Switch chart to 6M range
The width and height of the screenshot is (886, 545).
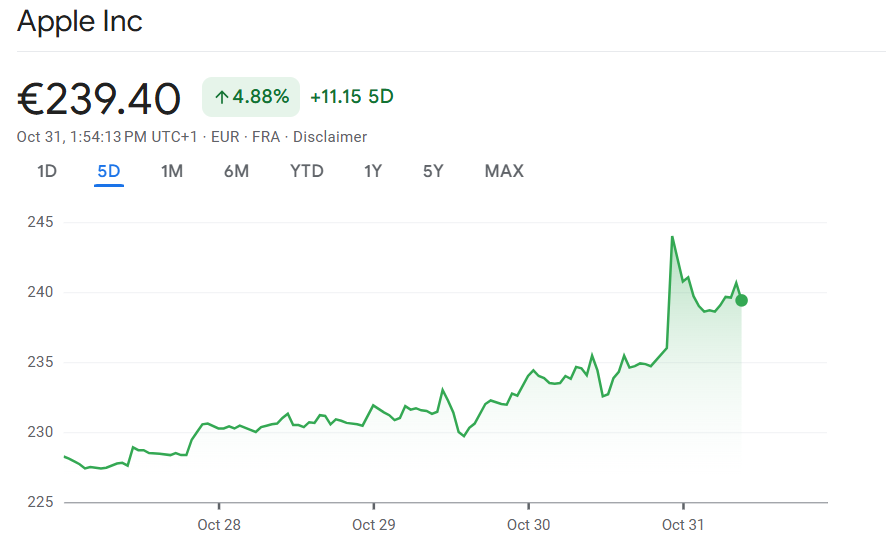(x=236, y=171)
